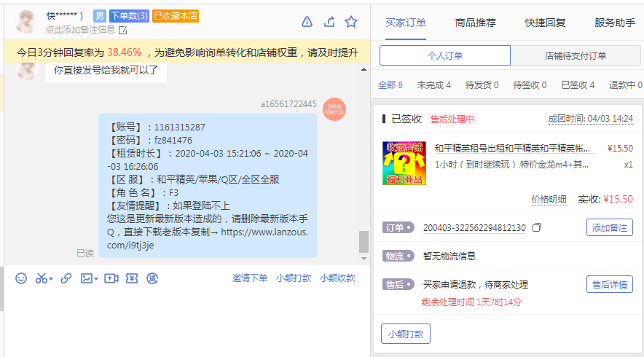
Task: Click 成团时间: 04/03 14:24 text
Action: tap(591, 119)
